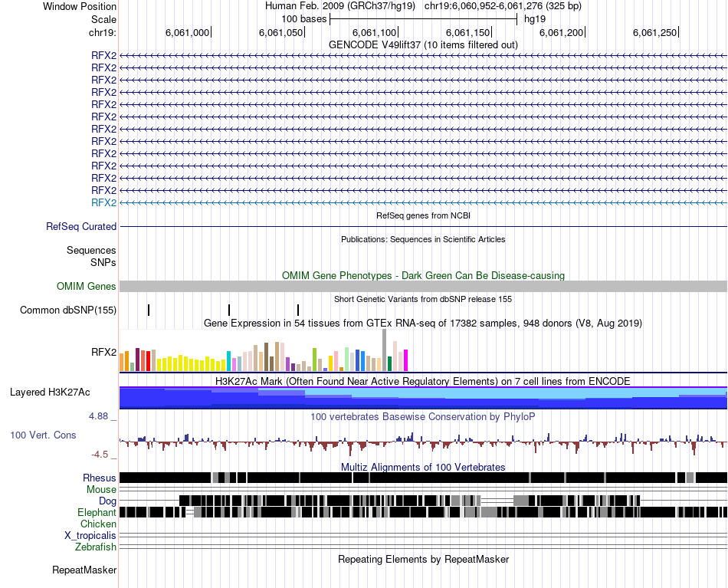Click the Elephant alignment block row
Screen dimensions: 728x588
423,512
